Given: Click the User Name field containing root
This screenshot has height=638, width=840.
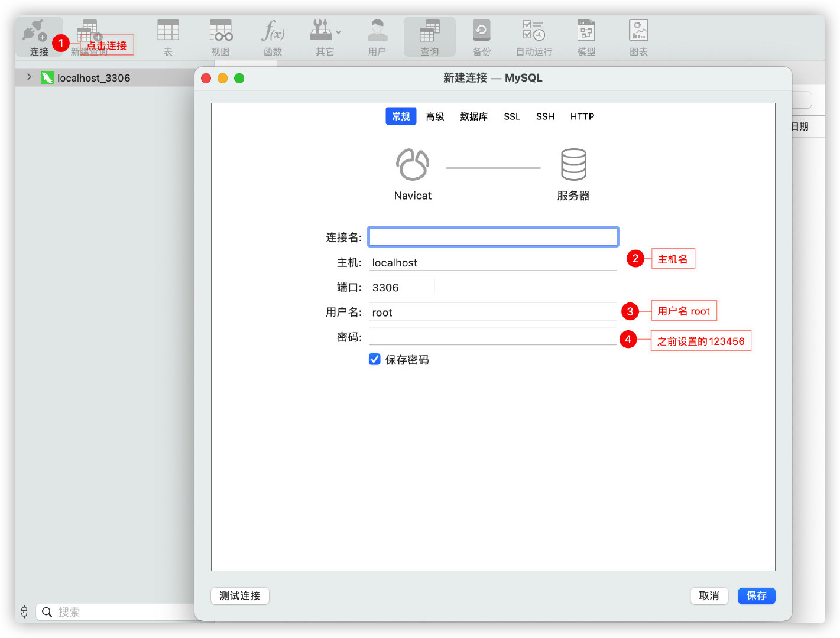Looking at the screenshot, I should coord(493,312).
